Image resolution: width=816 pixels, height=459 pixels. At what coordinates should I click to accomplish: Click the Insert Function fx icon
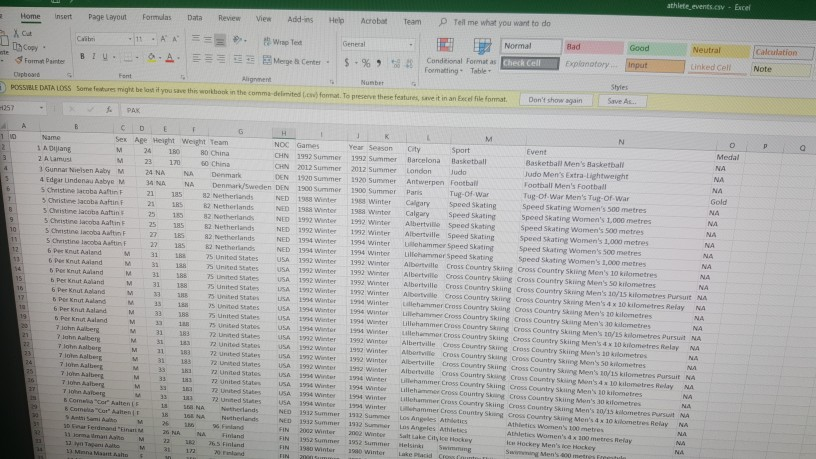pyautogui.click(x=109, y=110)
